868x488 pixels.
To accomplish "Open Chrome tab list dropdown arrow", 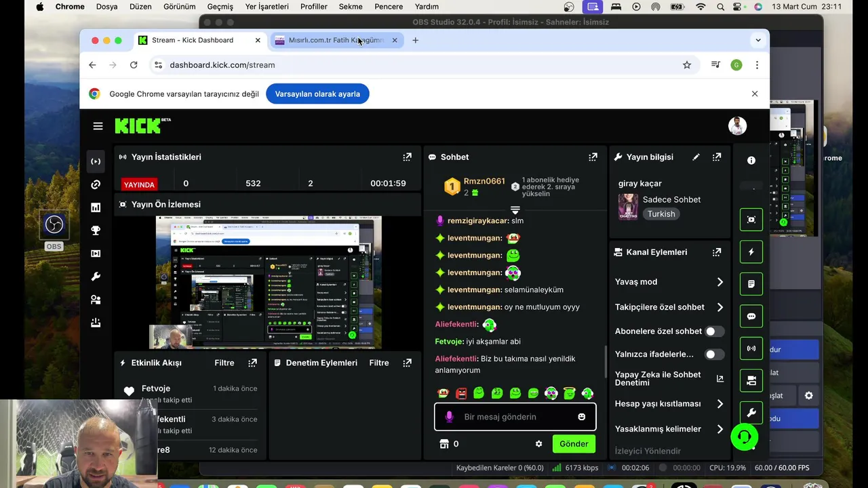I will pyautogui.click(x=758, y=40).
